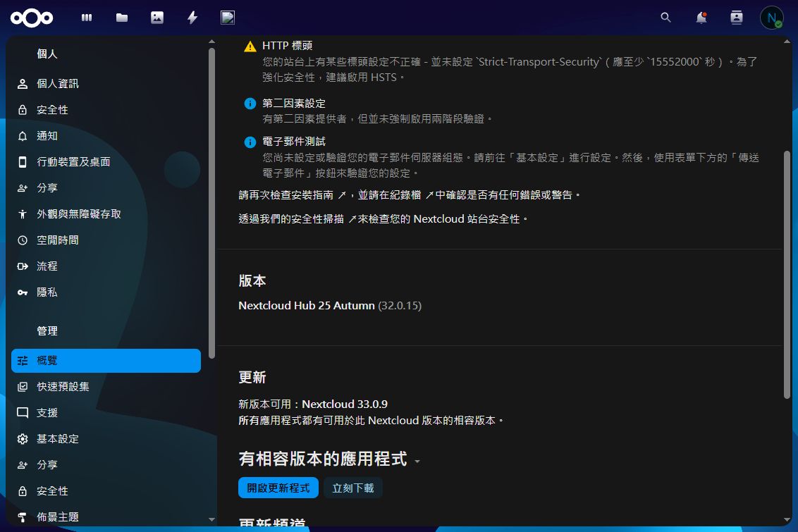Open the app with the broken image icon in the top bar
The image size is (798, 532).
pos(228,18)
